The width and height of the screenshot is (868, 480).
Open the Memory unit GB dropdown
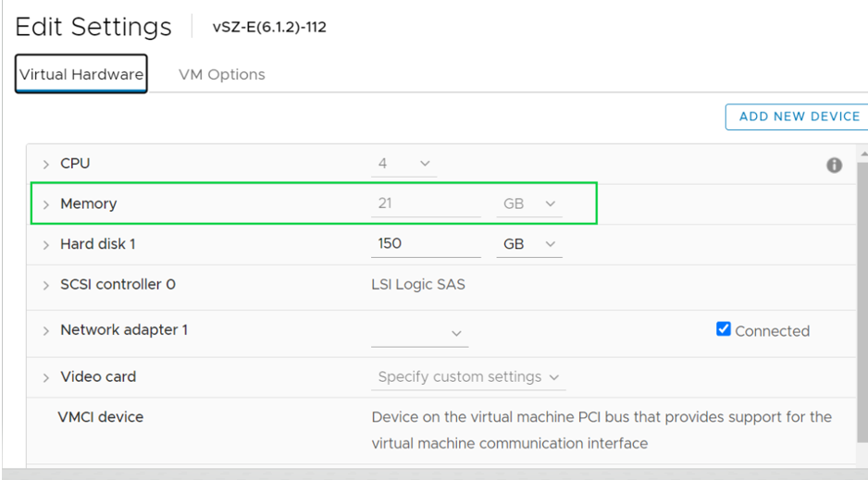click(529, 203)
